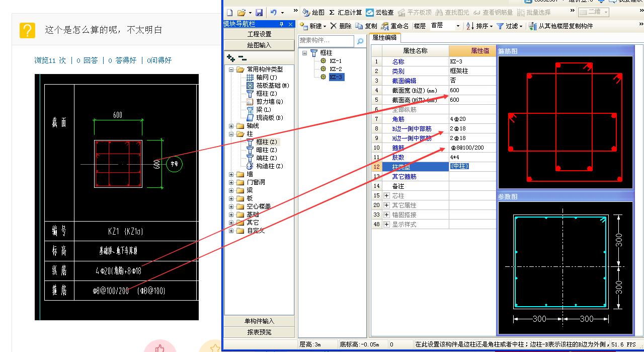Save project with the floppy disk icon

tap(259, 12)
